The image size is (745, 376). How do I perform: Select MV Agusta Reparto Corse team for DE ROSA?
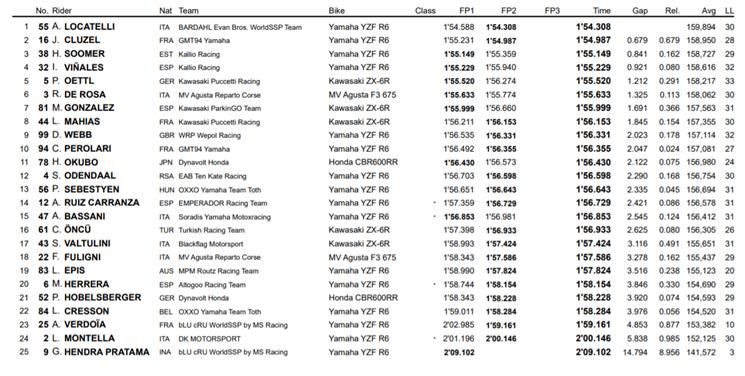pos(220,95)
